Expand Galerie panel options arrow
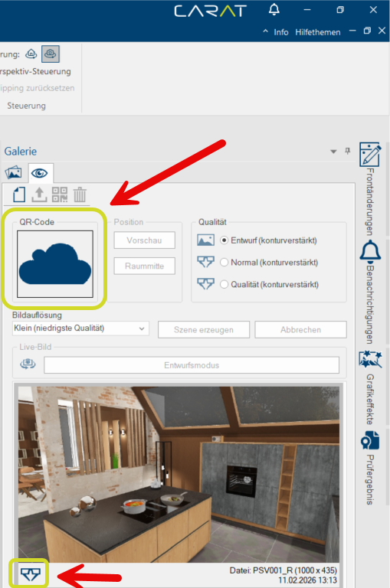 click(x=333, y=152)
